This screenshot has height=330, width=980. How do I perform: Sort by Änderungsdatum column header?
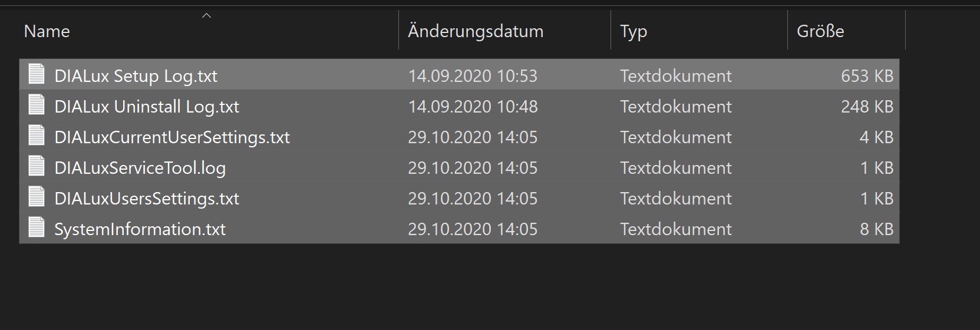click(x=476, y=31)
